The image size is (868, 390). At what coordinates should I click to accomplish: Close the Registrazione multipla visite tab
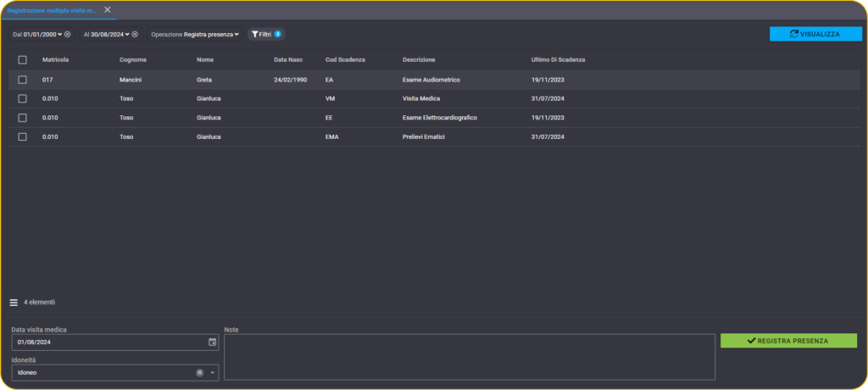click(108, 9)
